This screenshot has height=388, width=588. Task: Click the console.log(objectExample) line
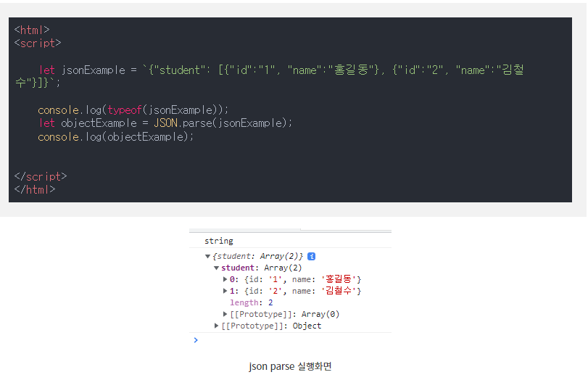[115, 137]
